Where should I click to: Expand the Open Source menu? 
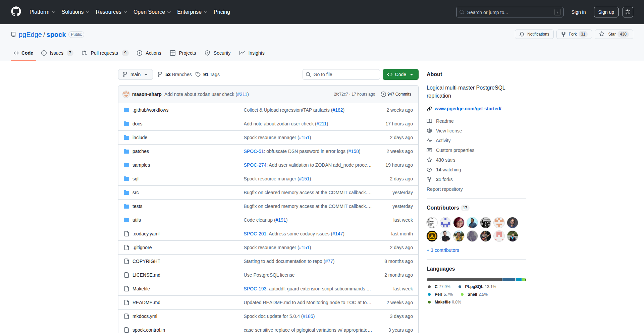(152, 12)
